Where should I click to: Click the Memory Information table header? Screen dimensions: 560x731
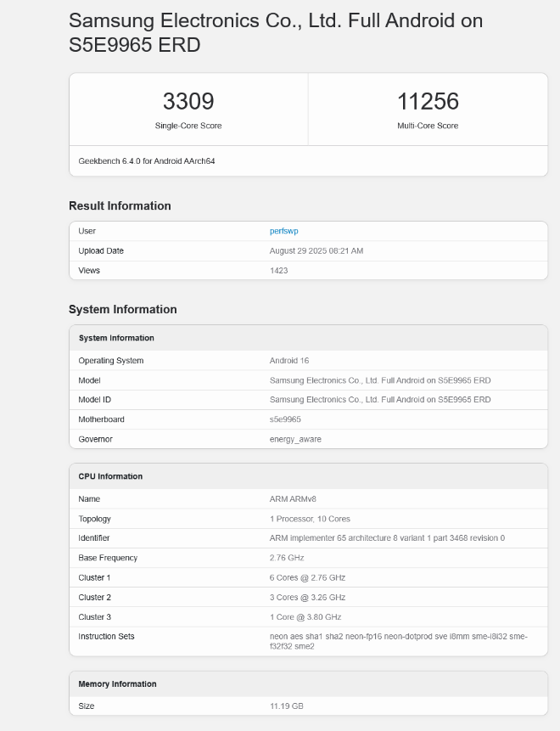pyautogui.click(x=117, y=684)
